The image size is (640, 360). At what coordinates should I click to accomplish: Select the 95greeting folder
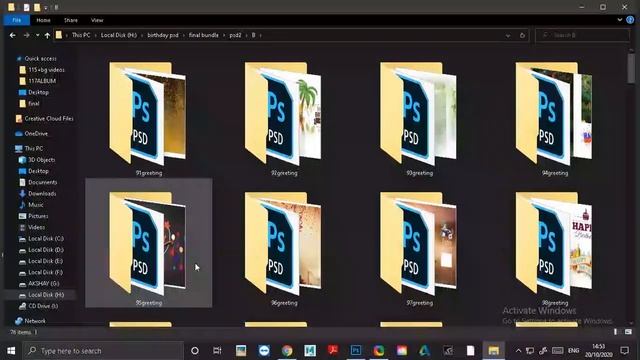(149, 244)
